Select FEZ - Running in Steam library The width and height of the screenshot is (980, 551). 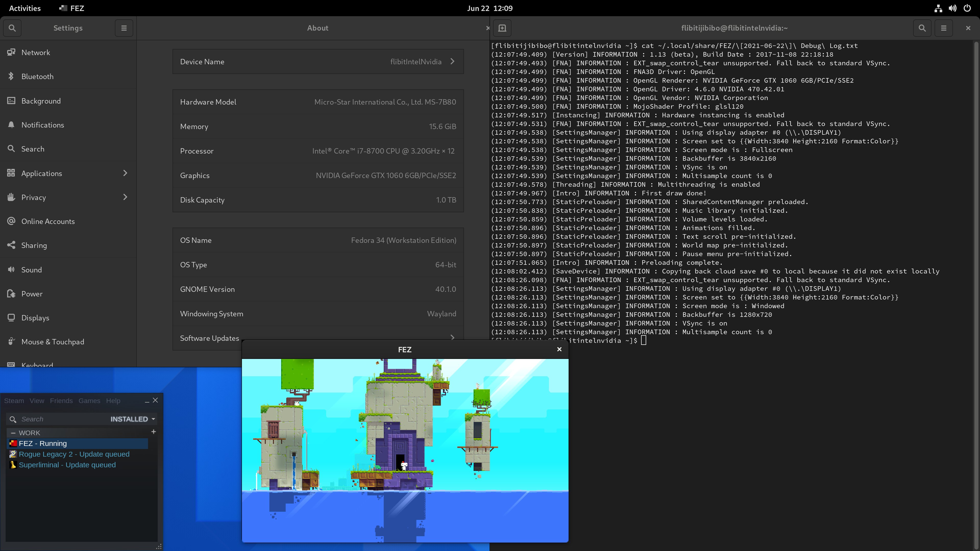pyautogui.click(x=78, y=443)
